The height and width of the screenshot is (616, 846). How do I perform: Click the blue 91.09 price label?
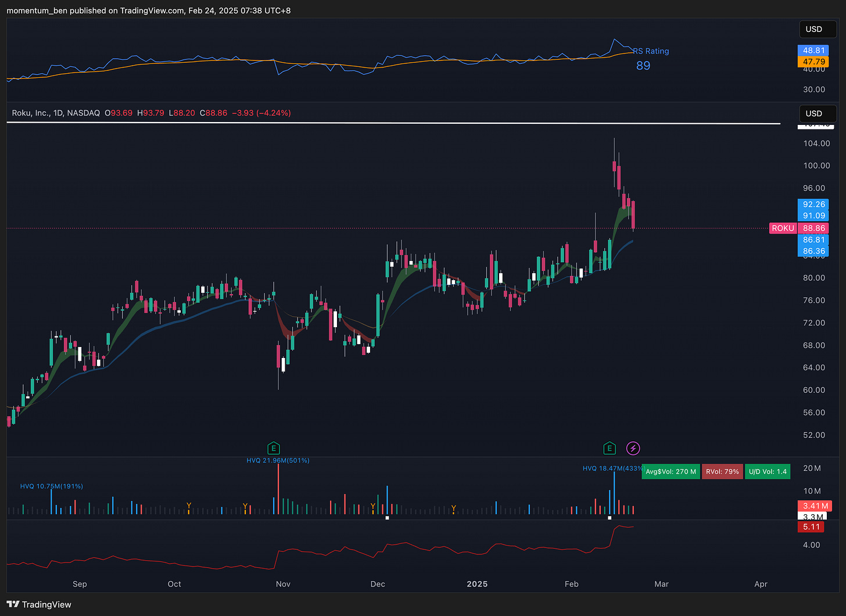click(814, 216)
